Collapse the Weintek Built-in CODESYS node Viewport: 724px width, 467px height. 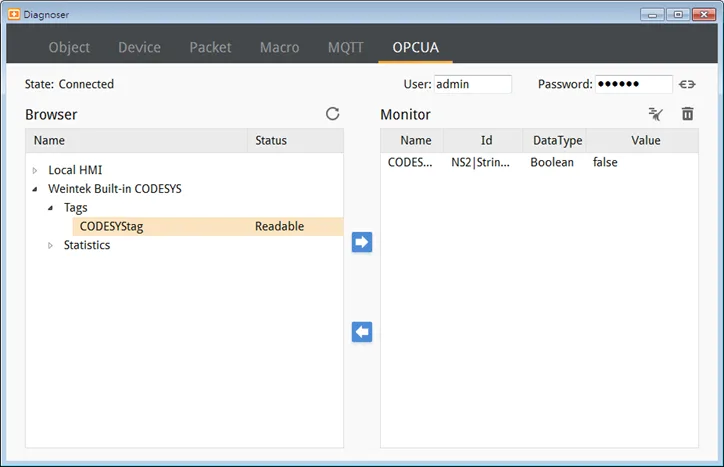click(x=35, y=189)
